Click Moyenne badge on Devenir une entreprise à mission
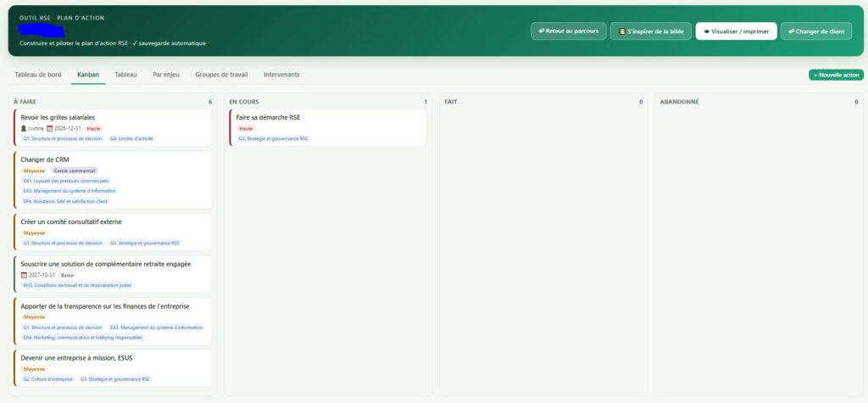 [x=34, y=369]
